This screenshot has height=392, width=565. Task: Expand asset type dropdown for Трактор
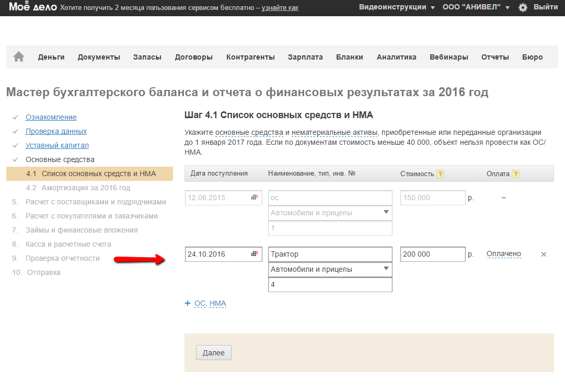pos(386,269)
